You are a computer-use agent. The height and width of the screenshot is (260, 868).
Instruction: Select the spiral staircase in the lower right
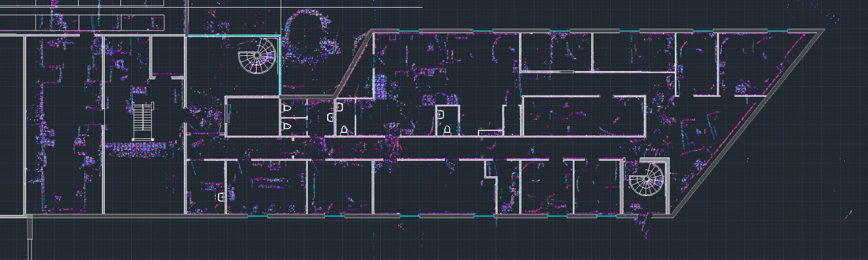[x=646, y=179]
